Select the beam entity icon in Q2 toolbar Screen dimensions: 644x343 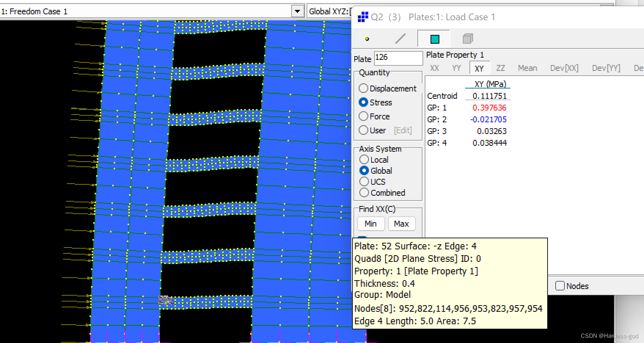[x=400, y=39]
